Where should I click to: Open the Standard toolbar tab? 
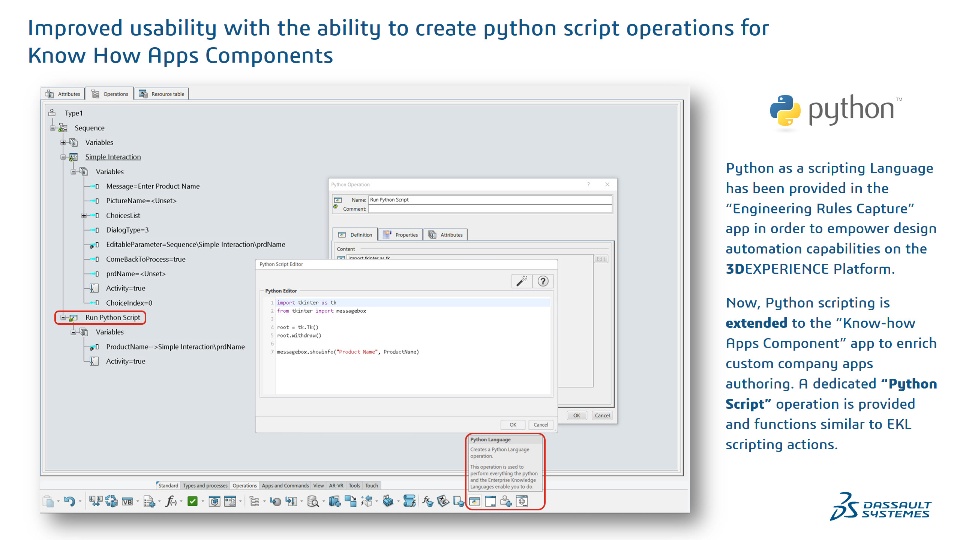click(x=168, y=486)
